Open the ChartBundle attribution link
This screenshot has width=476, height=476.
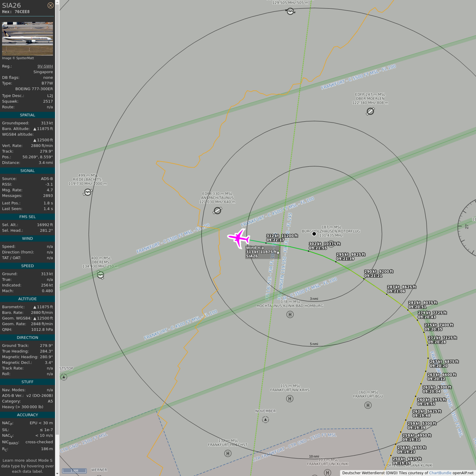[x=440, y=473]
